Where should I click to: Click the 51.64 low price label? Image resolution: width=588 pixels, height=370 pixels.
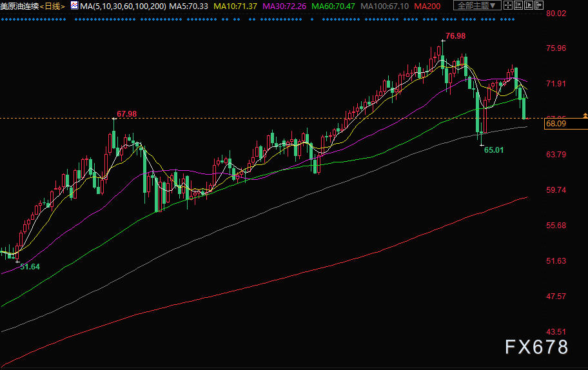[x=30, y=266]
